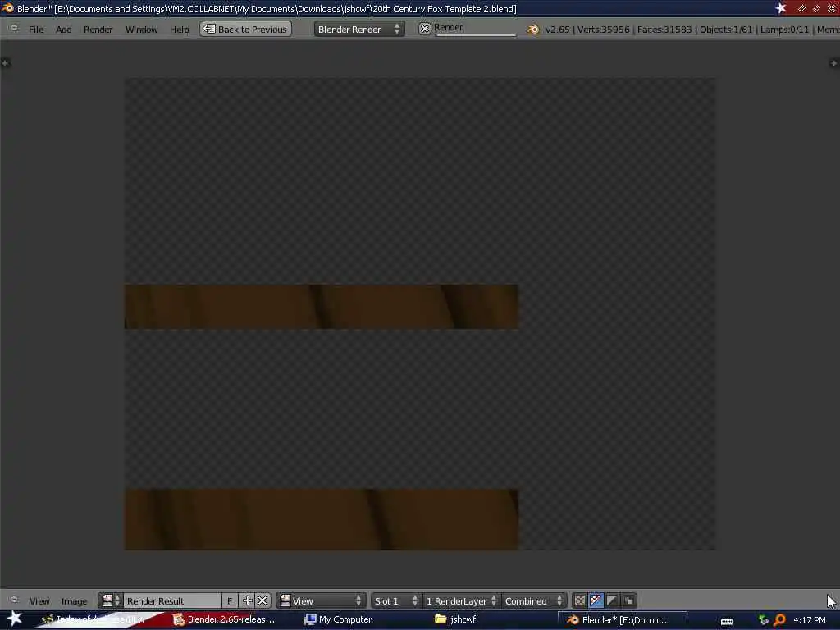Open the image editor View menu
This screenshot has width=840, height=630.
pos(39,601)
